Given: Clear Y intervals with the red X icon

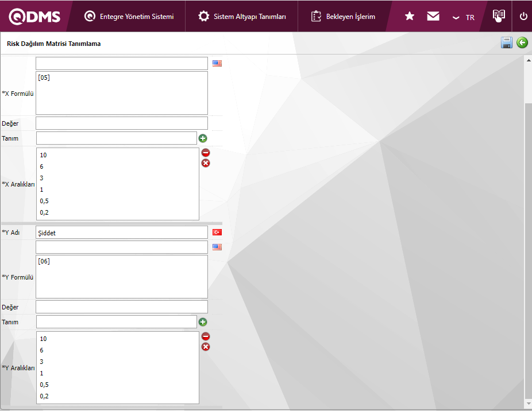Looking at the screenshot, I should 206,347.
